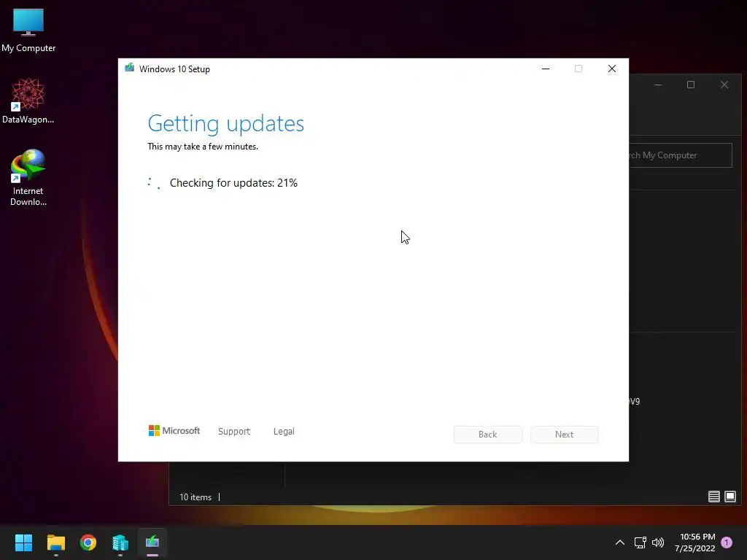Select the DataWagon desktop shortcut
This screenshot has width=747, height=560.
28,101
